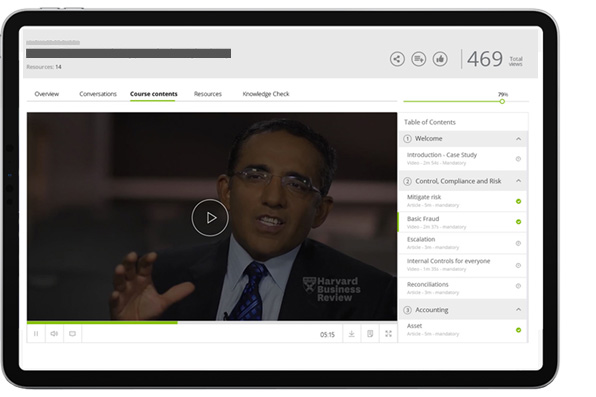
Task: Open the Asset article
Action: click(463, 330)
